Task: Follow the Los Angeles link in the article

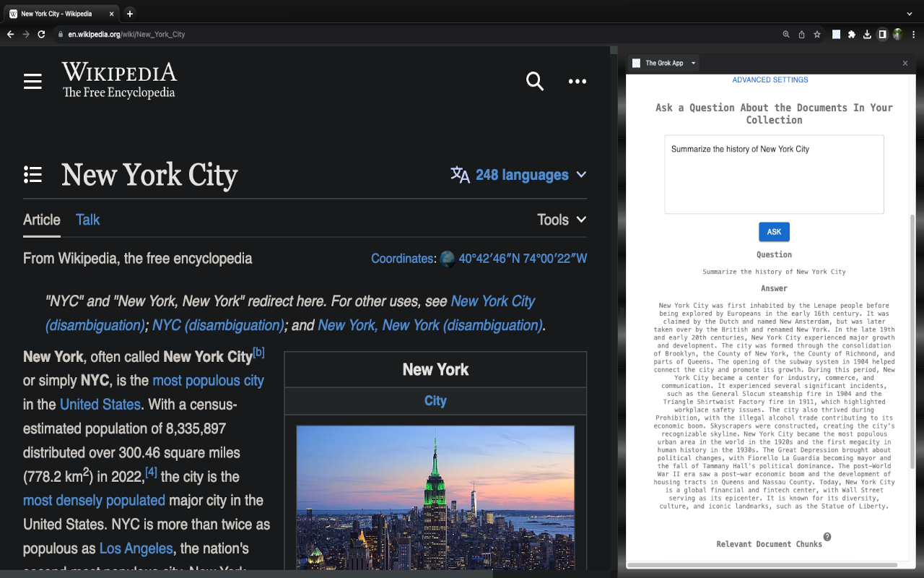Action: [x=136, y=548]
